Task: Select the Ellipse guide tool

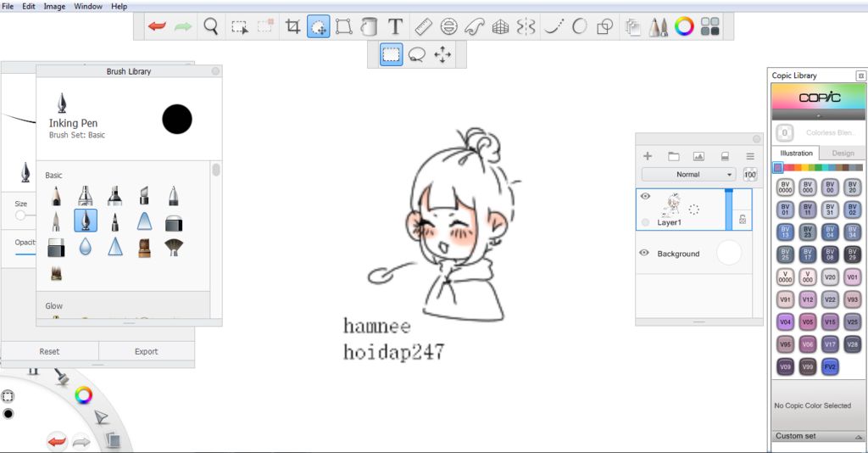Action: pos(449,26)
